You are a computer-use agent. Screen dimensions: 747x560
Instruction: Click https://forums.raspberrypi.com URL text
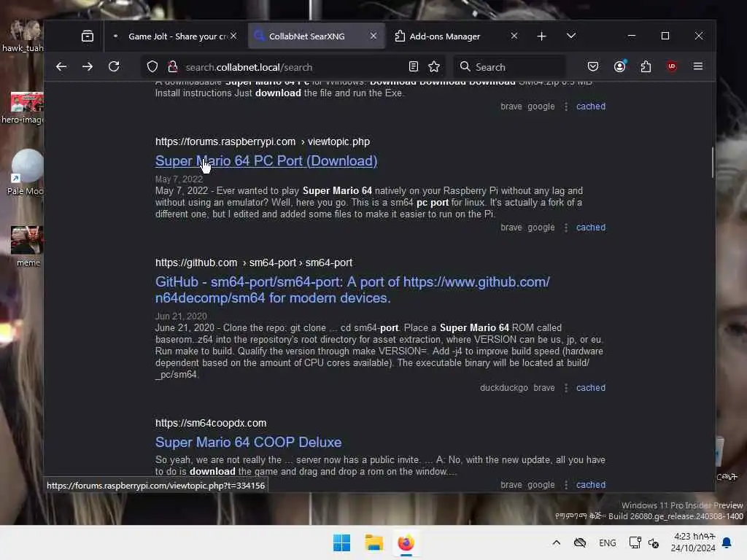pos(225,142)
